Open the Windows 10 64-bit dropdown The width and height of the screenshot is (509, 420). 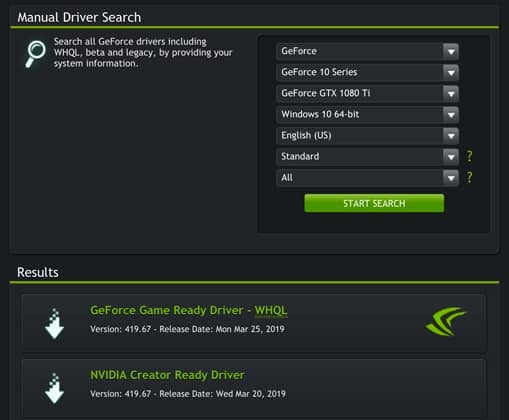click(x=367, y=115)
